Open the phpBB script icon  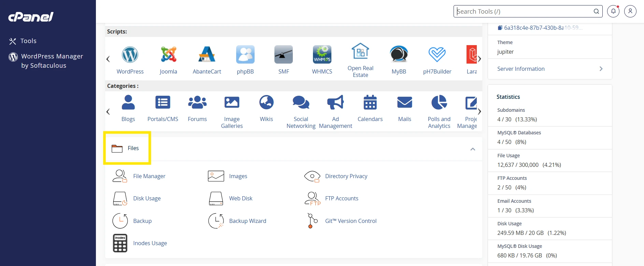point(245,55)
